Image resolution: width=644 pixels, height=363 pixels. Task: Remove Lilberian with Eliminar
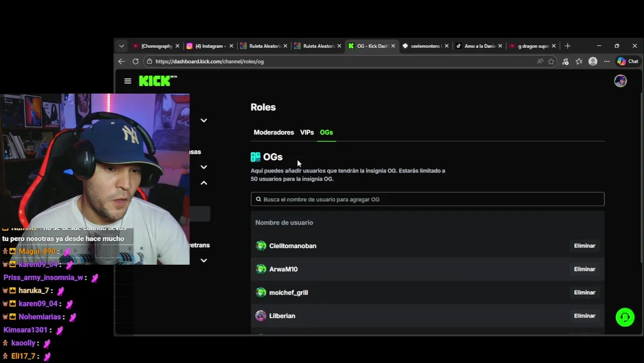[x=585, y=316]
